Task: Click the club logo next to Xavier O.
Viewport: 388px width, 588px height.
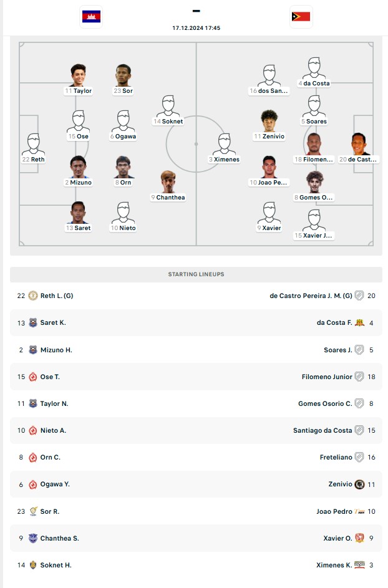Action: click(x=359, y=538)
